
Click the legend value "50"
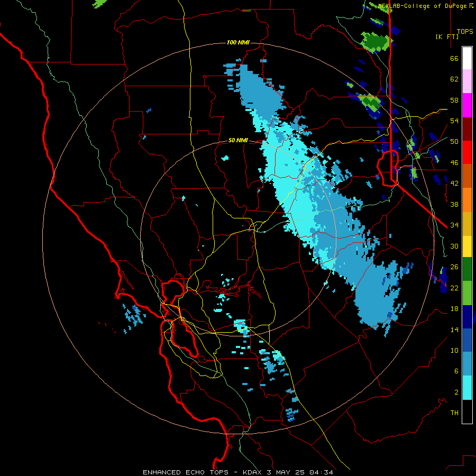tap(454, 142)
